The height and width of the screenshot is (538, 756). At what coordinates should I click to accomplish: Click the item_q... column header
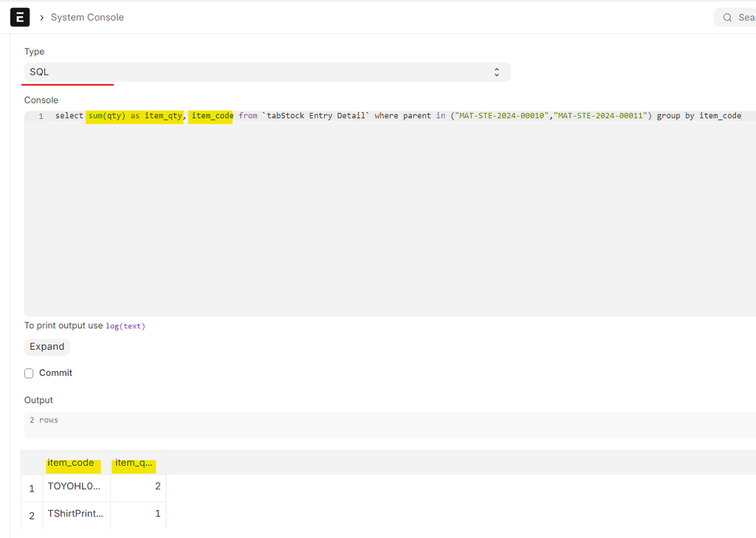click(138, 463)
